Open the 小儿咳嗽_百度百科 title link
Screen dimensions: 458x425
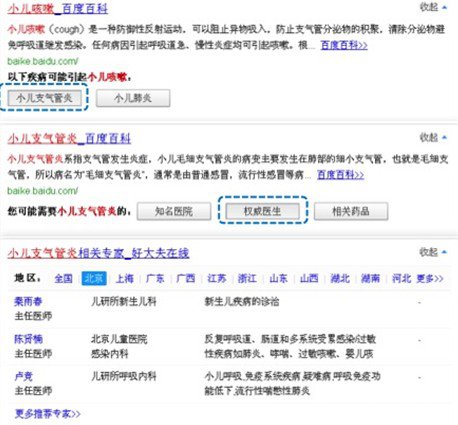(58, 9)
